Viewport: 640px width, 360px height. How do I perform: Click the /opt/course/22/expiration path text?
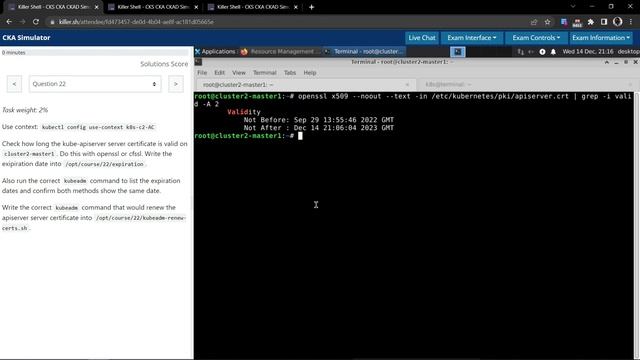coord(104,164)
